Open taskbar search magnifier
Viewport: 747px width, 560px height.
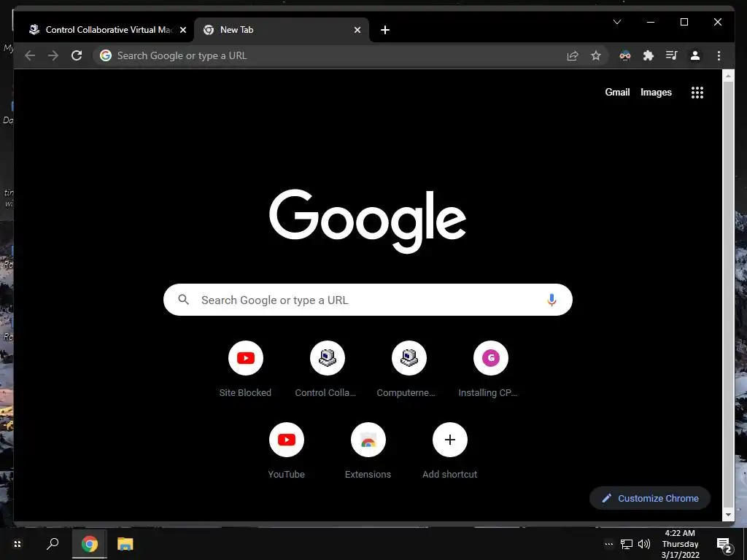(x=53, y=544)
